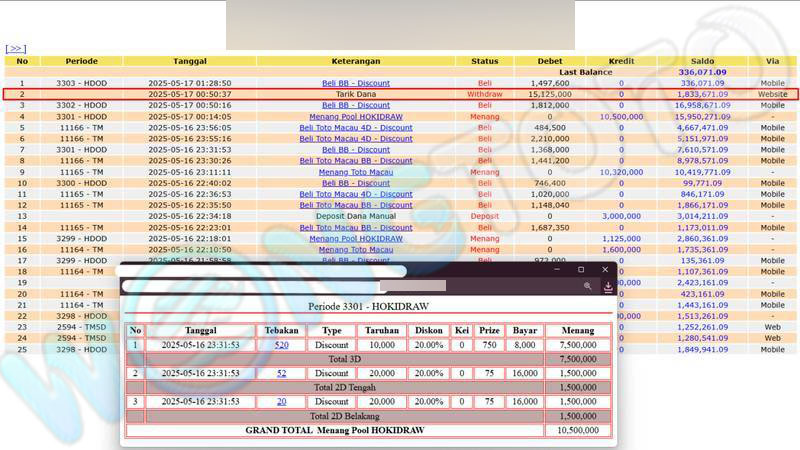Open Beli Toto Macau 4D link at 23:56:05
Viewport: 800px width, 450px height.
356,128
